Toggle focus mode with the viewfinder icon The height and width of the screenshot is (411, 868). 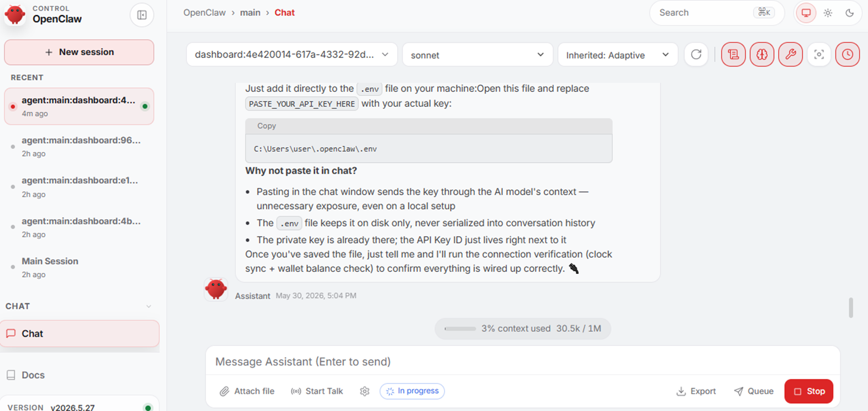[x=819, y=54]
